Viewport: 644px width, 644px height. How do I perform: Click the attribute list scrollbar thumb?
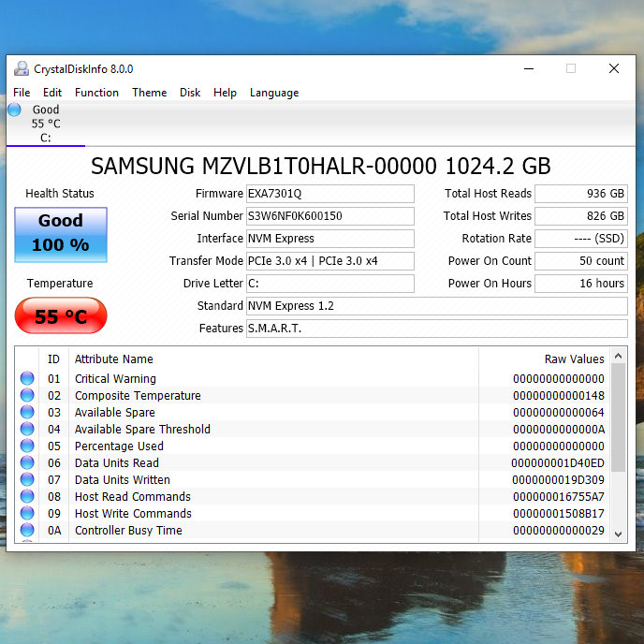[x=618, y=417]
